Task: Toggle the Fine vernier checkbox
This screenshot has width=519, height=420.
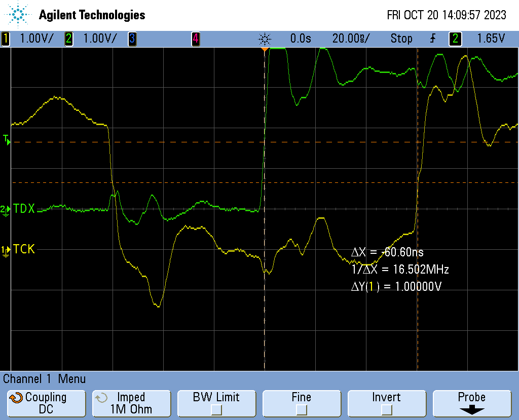Action: (302, 409)
